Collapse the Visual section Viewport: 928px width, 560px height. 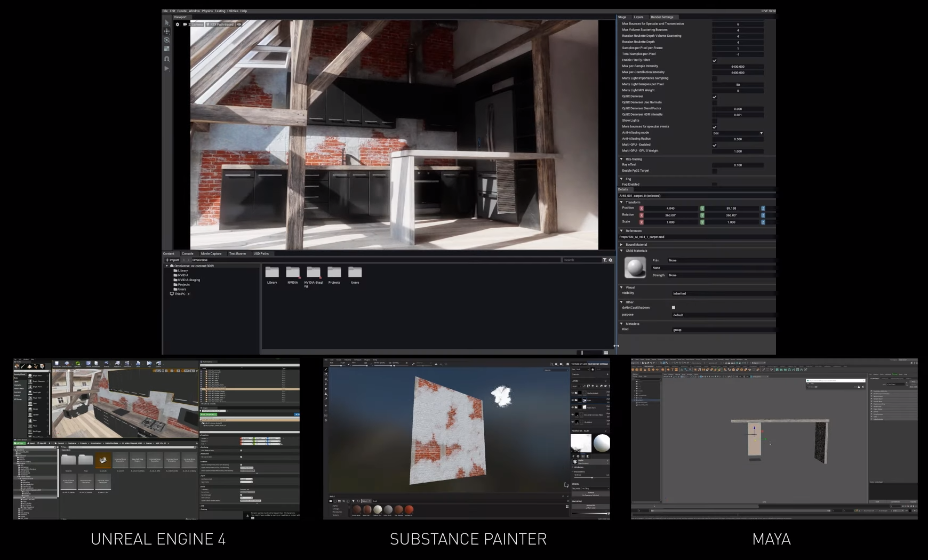[621, 287]
